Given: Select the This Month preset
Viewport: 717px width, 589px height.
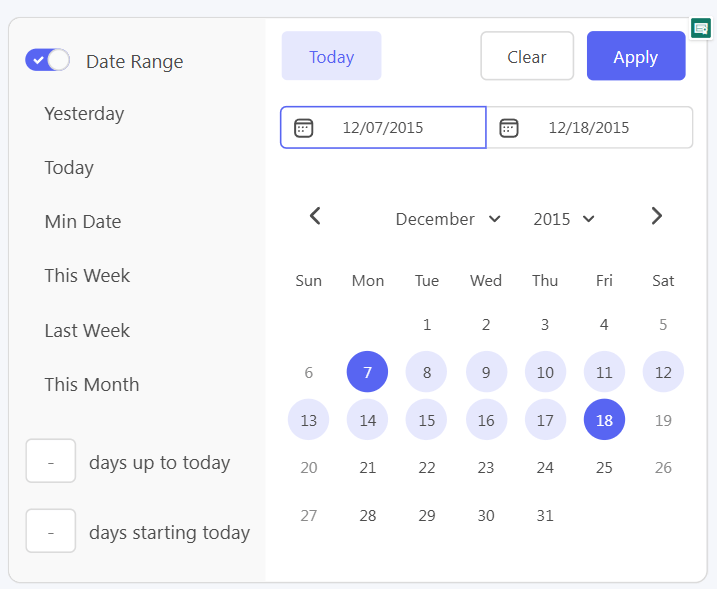Looking at the screenshot, I should [x=91, y=385].
